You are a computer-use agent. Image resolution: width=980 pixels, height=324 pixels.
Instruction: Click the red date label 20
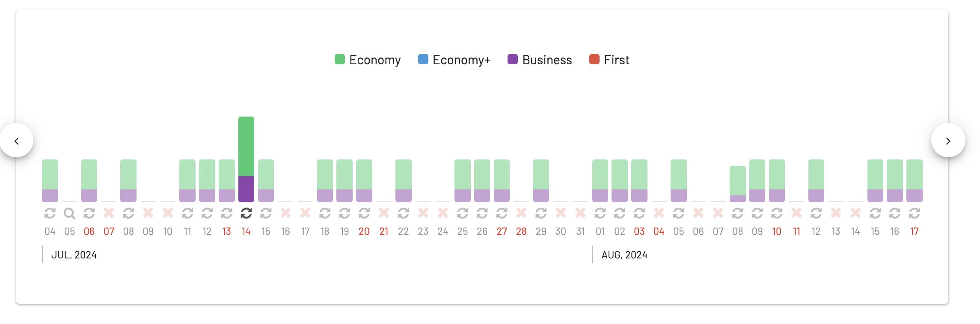coord(364,231)
